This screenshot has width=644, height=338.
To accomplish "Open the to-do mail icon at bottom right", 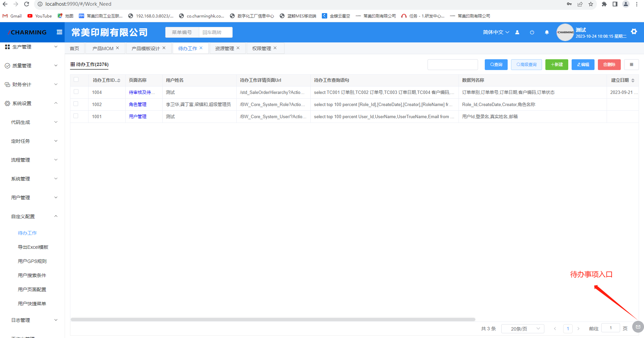I will pos(638,327).
